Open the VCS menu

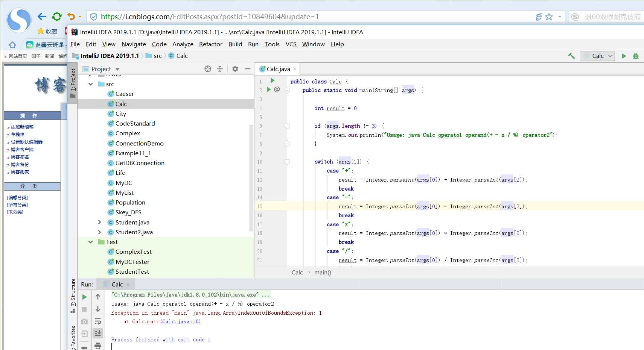(x=291, y=44)
